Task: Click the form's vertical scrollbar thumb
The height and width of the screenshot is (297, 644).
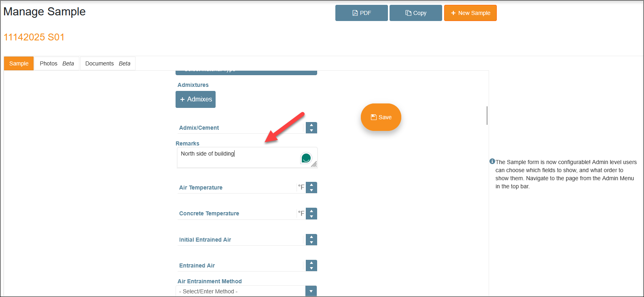Action: [x=487, y=116]
